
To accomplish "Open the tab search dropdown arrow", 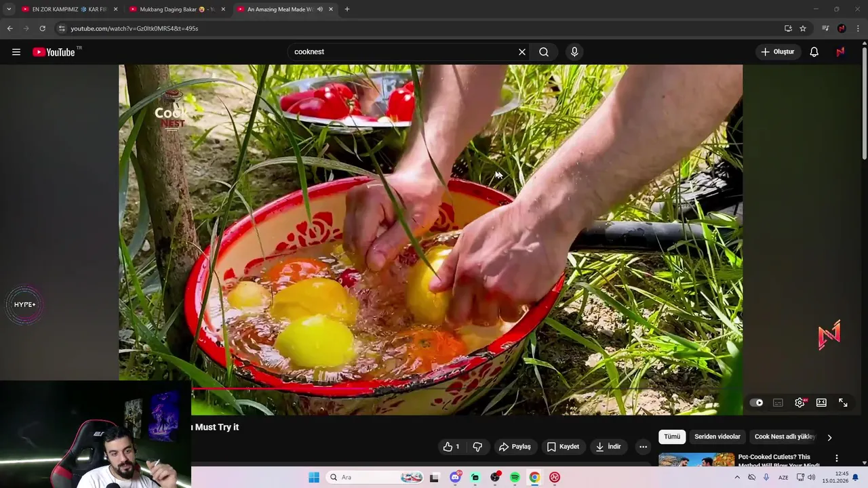I will coord(9,9).
